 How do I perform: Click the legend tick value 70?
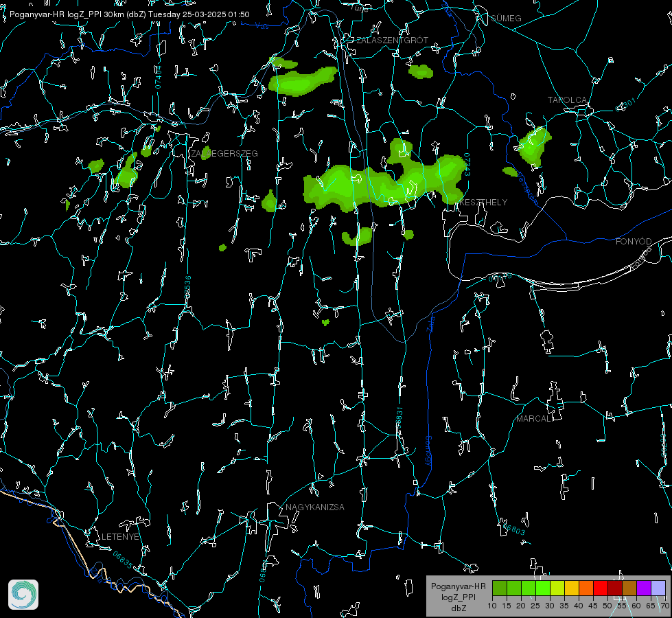[665, 606]
